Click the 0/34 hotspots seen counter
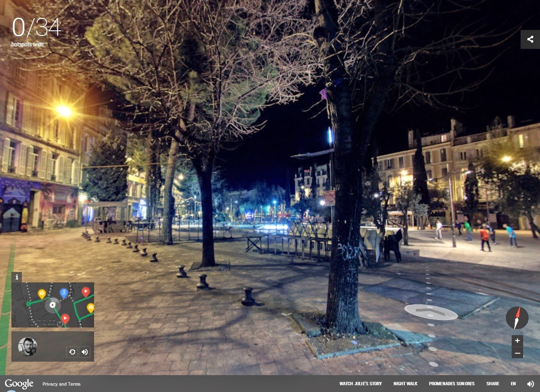This screenshot has width=540, height=392. pyautogui.click(x=36, y=31)
